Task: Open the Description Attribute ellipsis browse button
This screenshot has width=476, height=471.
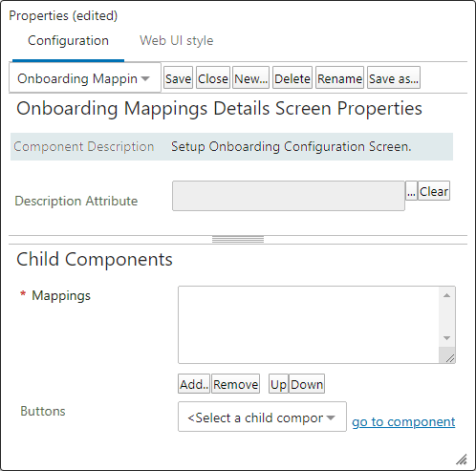Action: (x=411, y=191)
